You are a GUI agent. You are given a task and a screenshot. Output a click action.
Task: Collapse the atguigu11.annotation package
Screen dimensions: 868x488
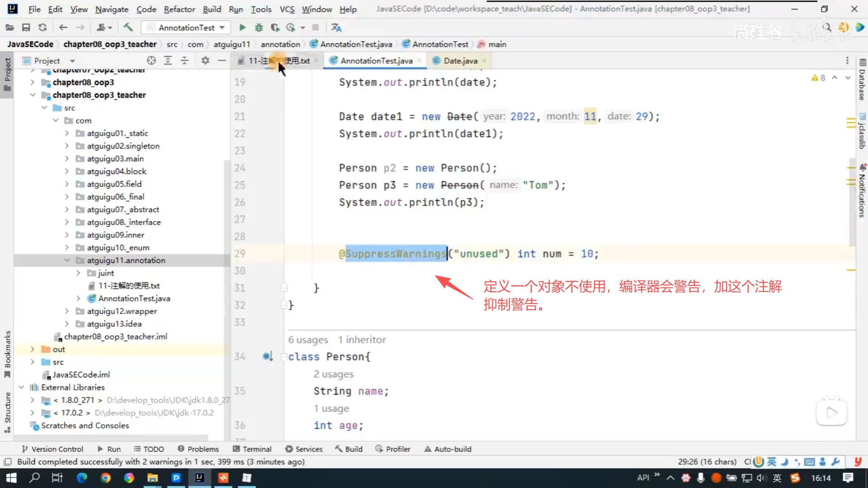(x=67, y=260)
